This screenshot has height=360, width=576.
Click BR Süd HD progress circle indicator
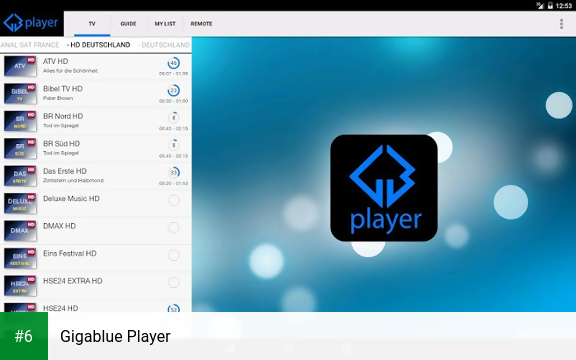pyautogui.click(x=173, y=145)
